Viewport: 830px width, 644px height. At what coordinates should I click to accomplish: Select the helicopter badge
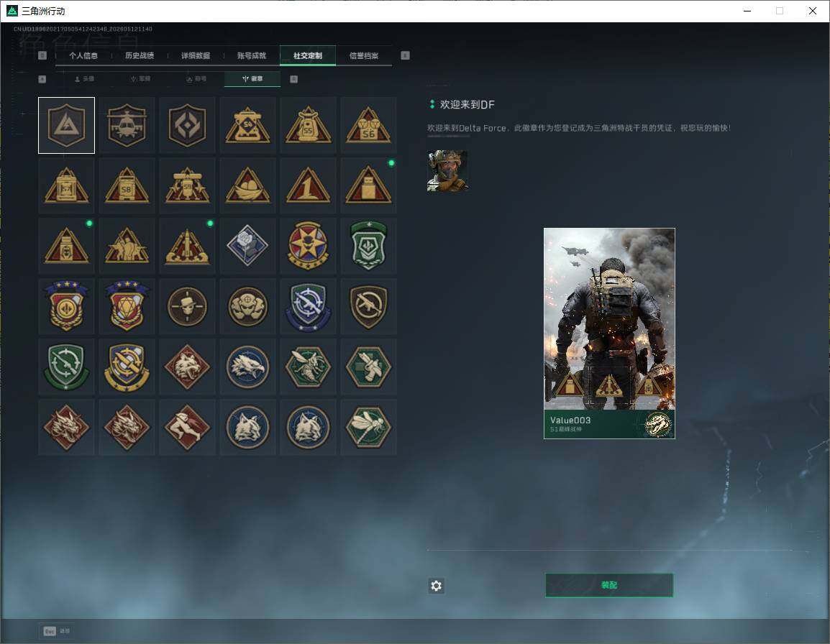pyautogui.click(x=127, y=125)
